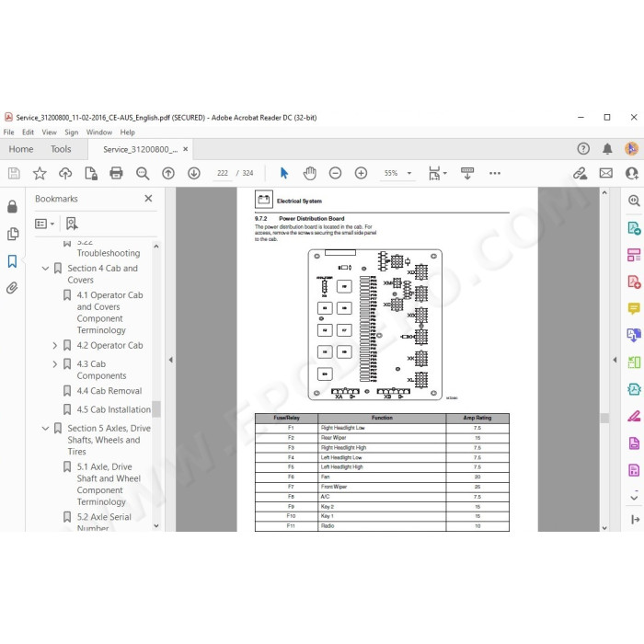The height and width of the screenshot is (644, 644).
Task: Show more tools ellipsis
Action: [495, 173]
